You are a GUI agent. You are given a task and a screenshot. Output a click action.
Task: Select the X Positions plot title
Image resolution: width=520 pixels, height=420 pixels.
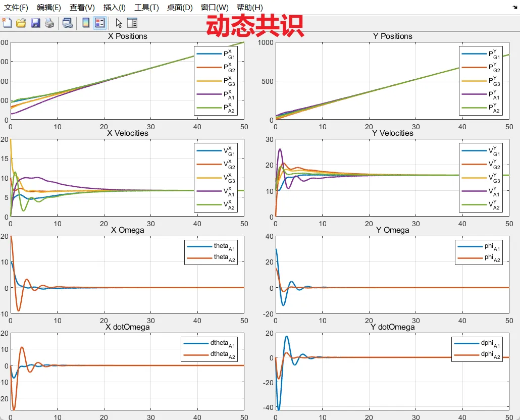coord(128,36)
